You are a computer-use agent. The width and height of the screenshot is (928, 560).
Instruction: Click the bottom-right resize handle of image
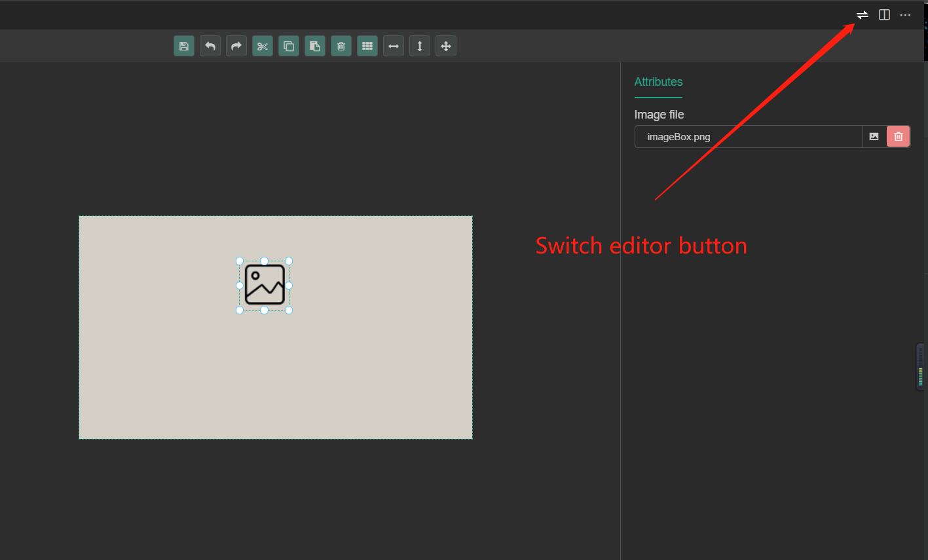pyautogui.click(x=289, y=310)
